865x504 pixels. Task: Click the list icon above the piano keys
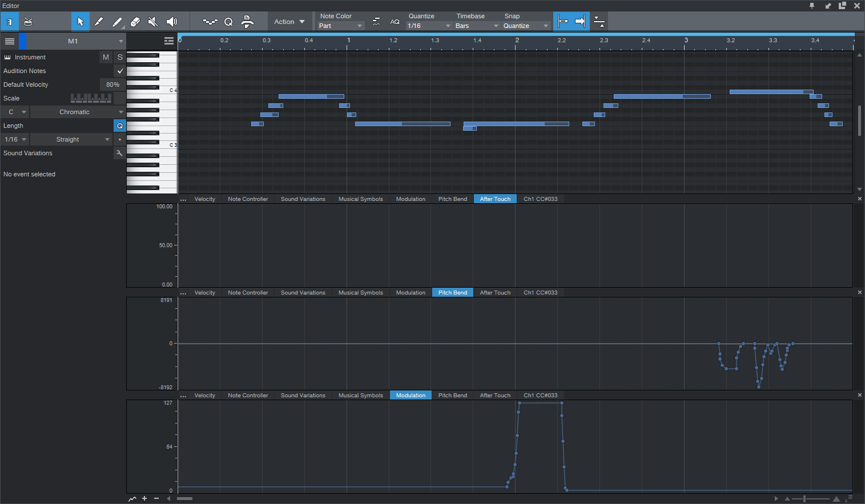(168, 41)
